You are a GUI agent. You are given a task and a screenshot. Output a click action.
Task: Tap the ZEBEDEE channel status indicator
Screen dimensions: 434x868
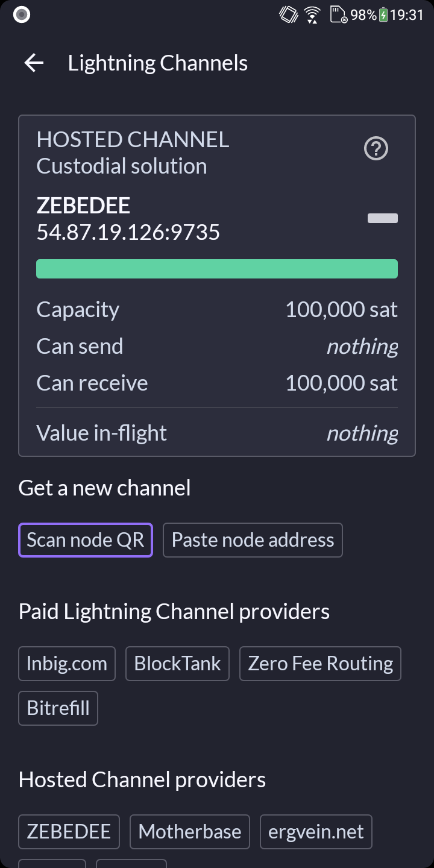(x=383, y=218)
